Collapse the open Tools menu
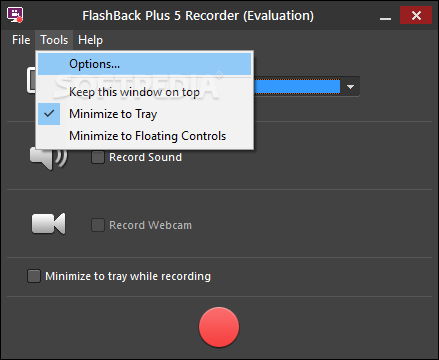The width and height of the screenshot is (439, 360). 54,40
